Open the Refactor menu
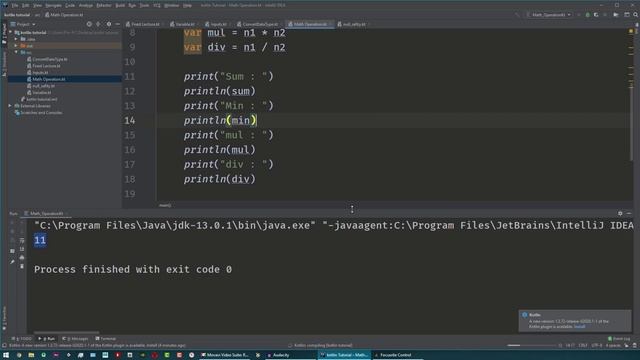Screen dimensions: 640x360 (x=104, y=5)
